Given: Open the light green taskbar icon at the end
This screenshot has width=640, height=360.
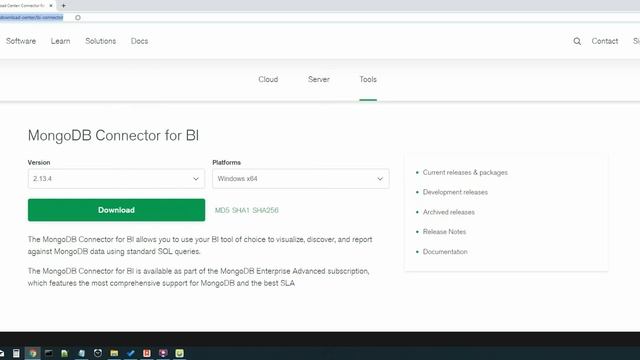Looking at the screenshot, I should click(180, 353).
